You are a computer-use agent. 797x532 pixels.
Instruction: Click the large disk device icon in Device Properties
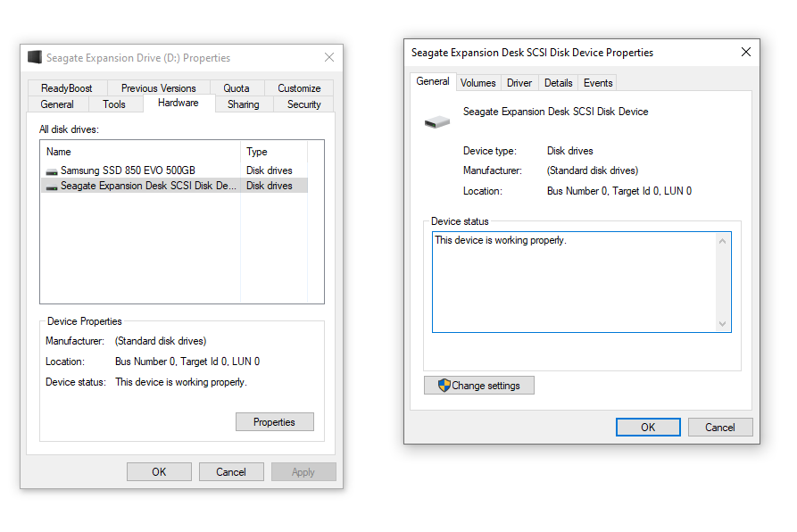(437, 122)
